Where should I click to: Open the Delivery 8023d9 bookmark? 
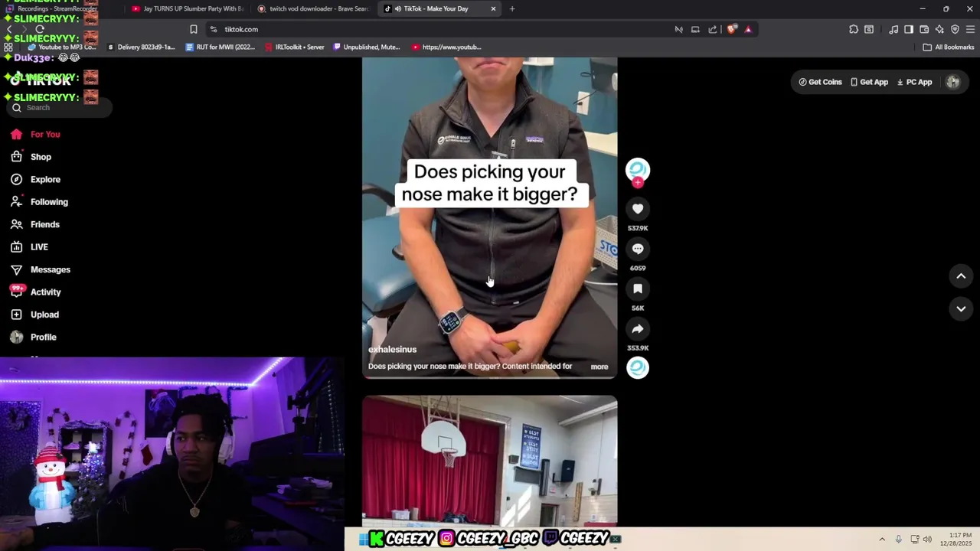pyautogui.click(x=141, y=47)
